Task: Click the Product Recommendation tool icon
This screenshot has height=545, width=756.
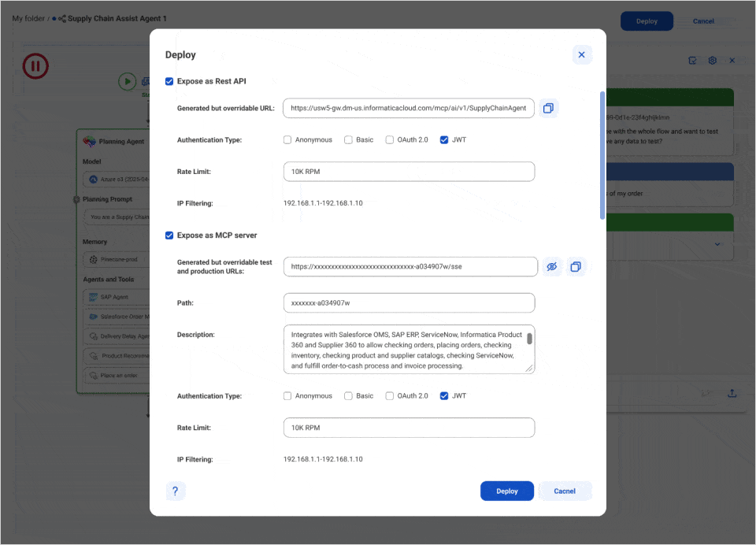Action: [x=94, y=356]
